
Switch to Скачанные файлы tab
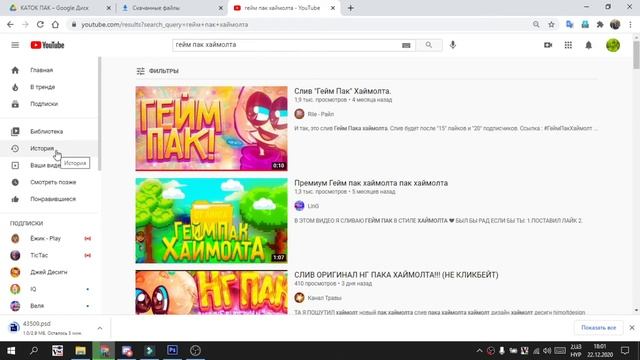[x=171, y=8]
